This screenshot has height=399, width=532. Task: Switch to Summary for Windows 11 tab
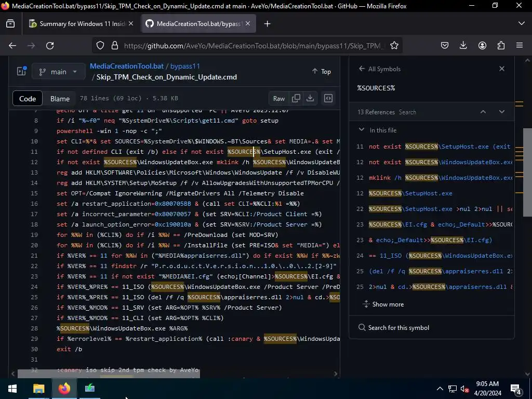click(82, 24)
